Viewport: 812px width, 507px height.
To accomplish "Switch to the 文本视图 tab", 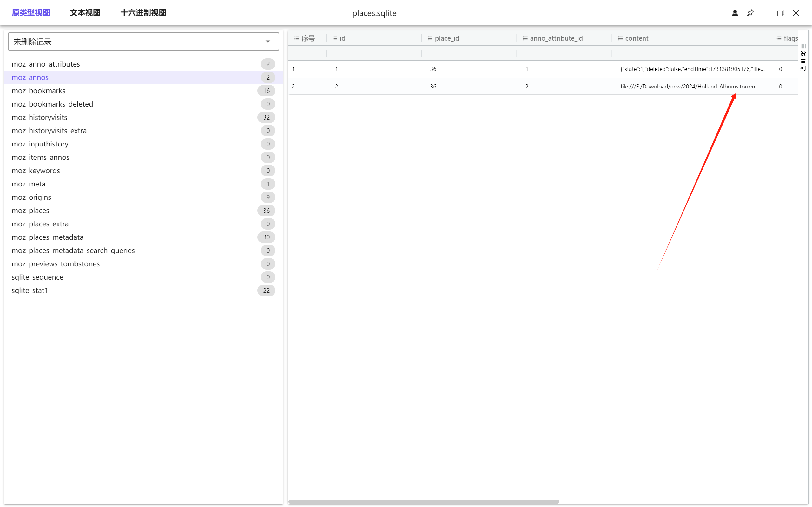I will [85, 13].
